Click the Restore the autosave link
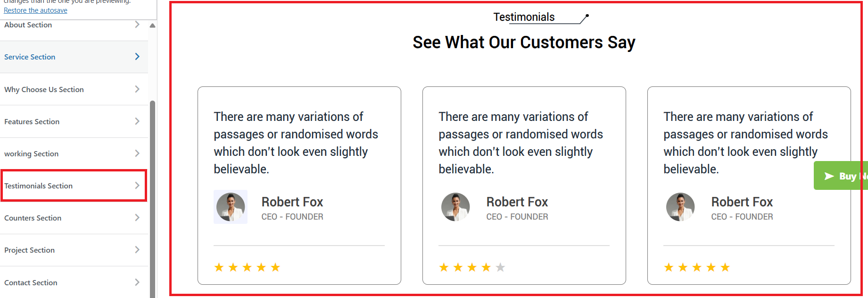Image resolution: width=868 pixels, height=298 pixels. (x=35, y=10)
